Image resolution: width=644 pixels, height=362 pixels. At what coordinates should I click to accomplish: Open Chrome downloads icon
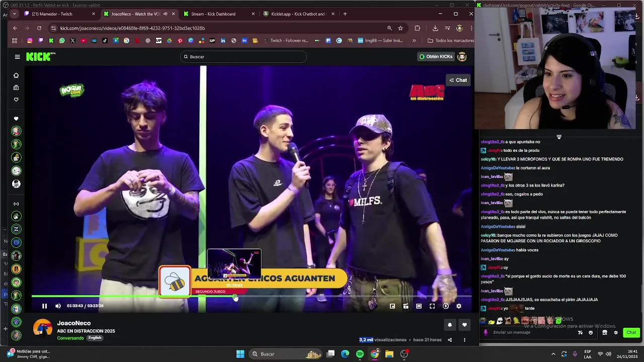point(435,28)
